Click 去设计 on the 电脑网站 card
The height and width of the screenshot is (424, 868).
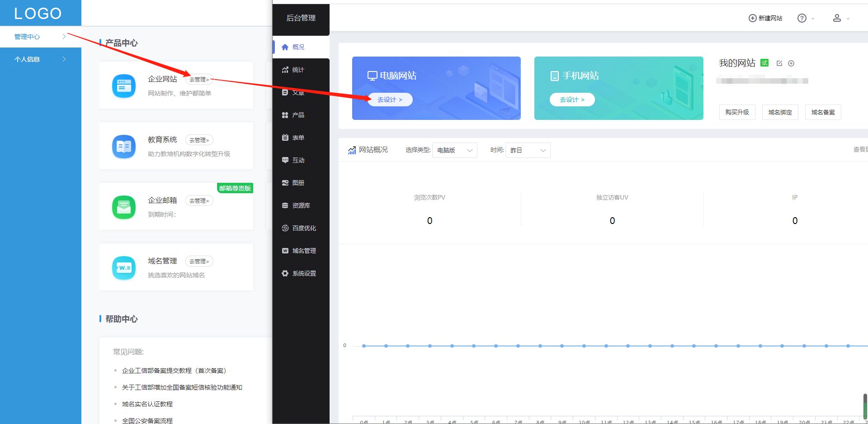click(x=390, y=100)
